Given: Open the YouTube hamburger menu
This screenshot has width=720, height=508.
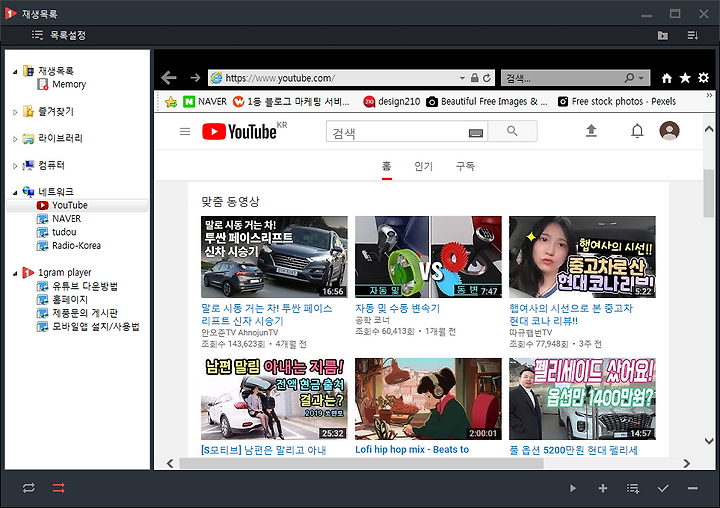Looking at the screenshot, I should pyautogui.click(x=185, y=132).
